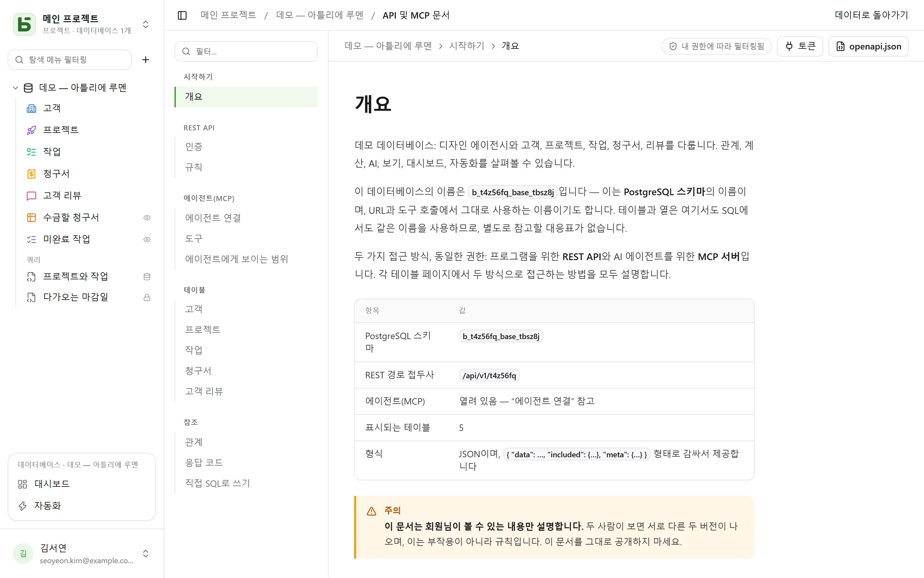Open 자동화 via its lightning icon
Screen dimensions: 924x578
point(22,506)
